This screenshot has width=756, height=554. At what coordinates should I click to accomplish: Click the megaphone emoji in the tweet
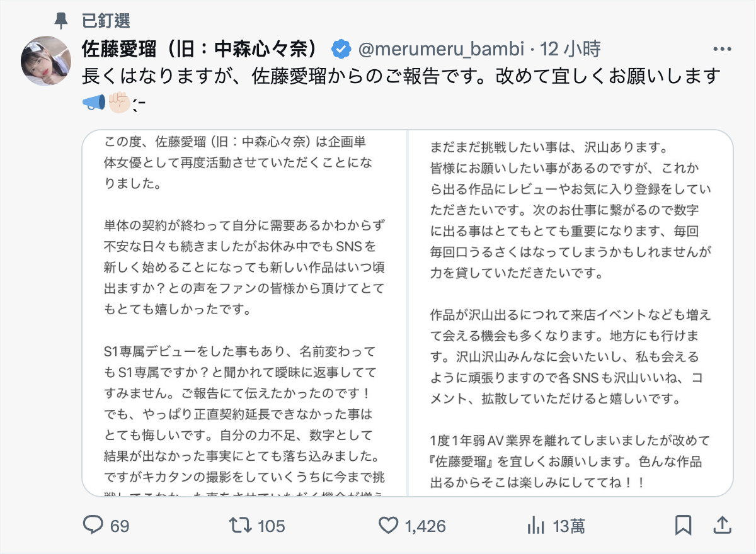94,101
